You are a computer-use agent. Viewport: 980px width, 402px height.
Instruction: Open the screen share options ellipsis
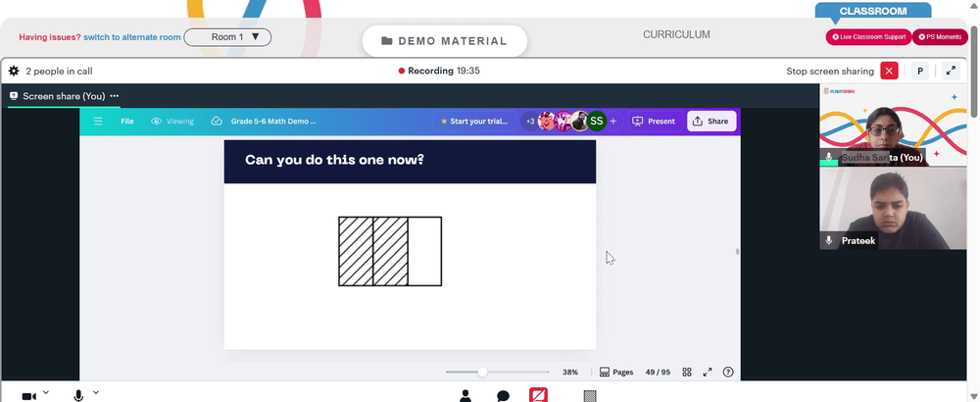(115, 96)
